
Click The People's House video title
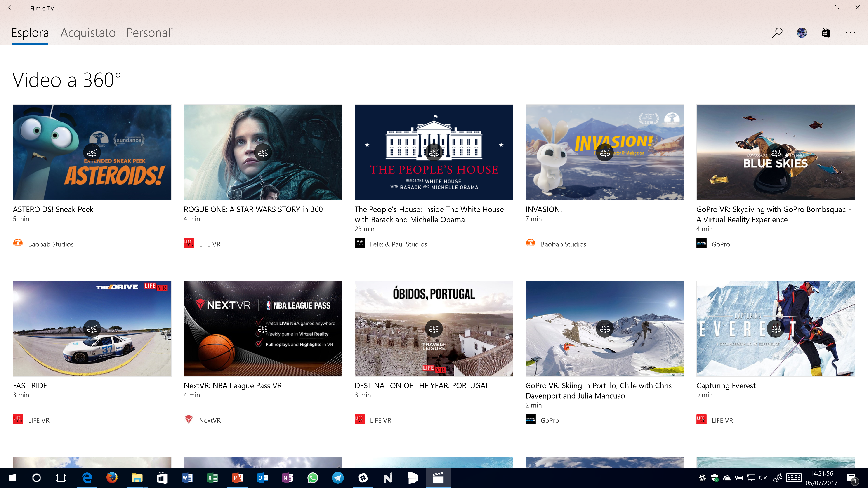(x=429, y=214)
